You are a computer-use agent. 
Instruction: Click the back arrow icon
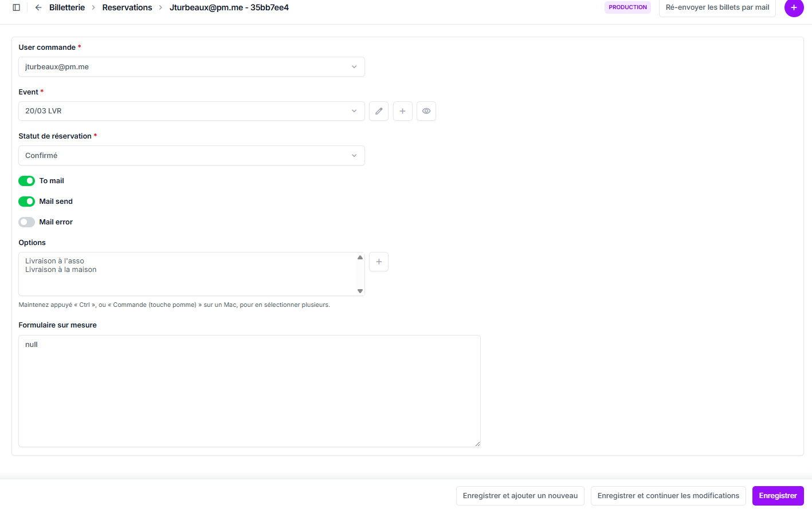[38, 7]
